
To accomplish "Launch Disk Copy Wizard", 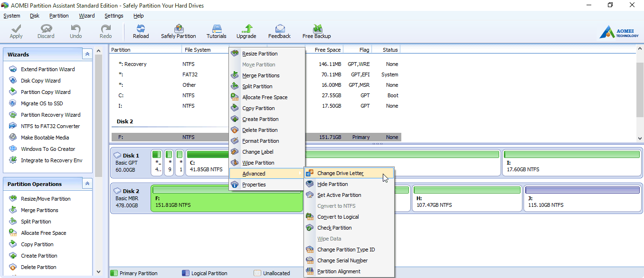I will pos(40,81).
